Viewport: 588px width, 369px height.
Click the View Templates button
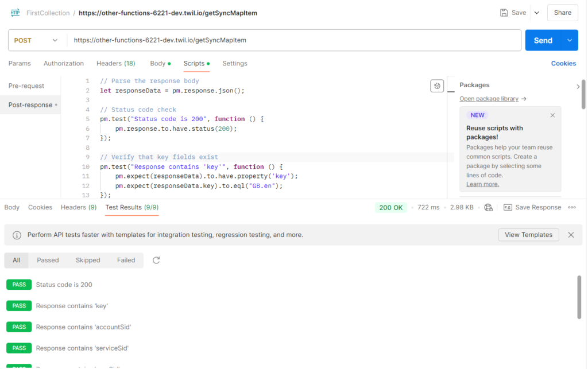528,235
